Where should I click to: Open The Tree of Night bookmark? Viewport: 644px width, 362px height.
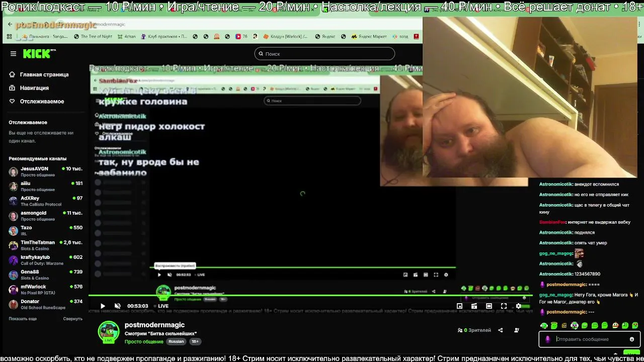click(93, 37)
